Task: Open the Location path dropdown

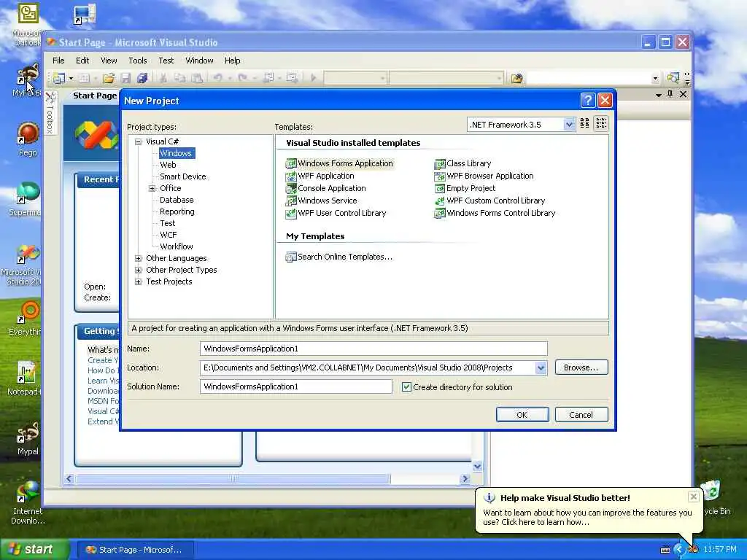Action: (x=541, y=367)
